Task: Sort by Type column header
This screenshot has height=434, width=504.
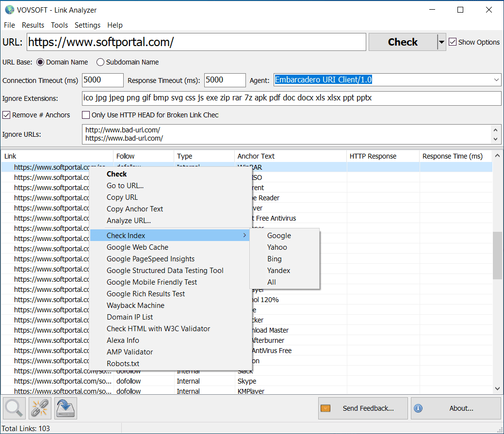Action: coord(204,156)
